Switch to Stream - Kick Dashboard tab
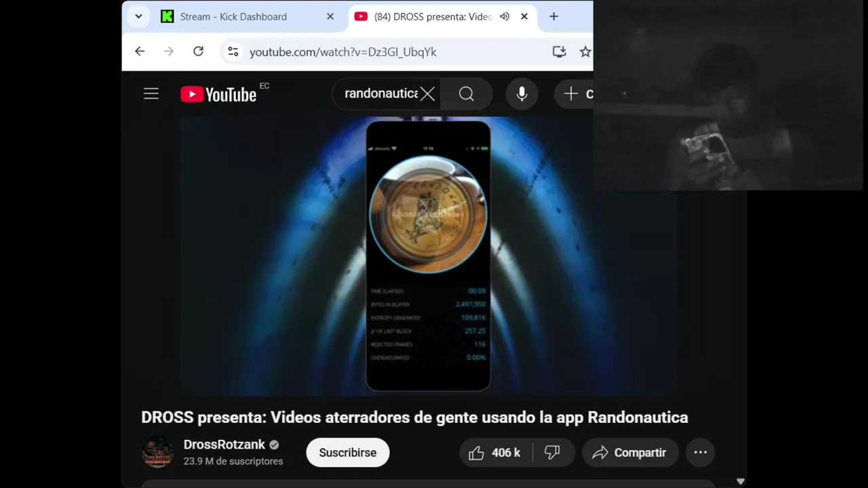This screenshot has height=488, width=868. pos(248,16)
